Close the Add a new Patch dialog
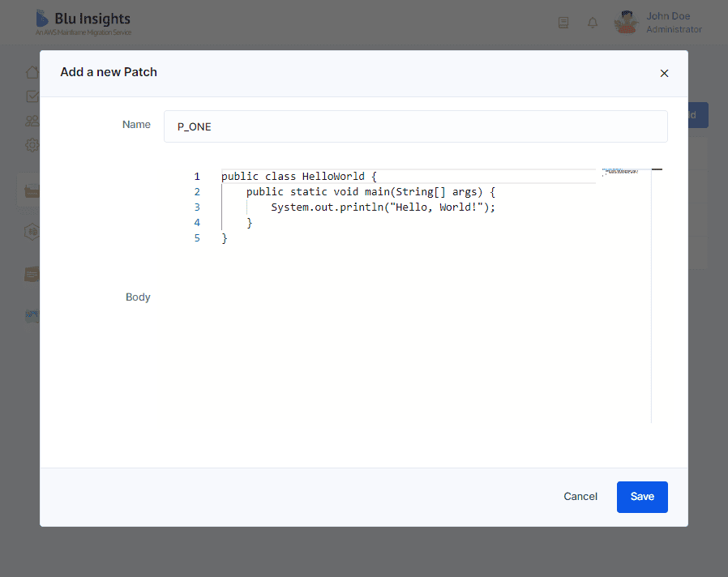The height and width of the screenshot is (577, 728). click(664, 73)
